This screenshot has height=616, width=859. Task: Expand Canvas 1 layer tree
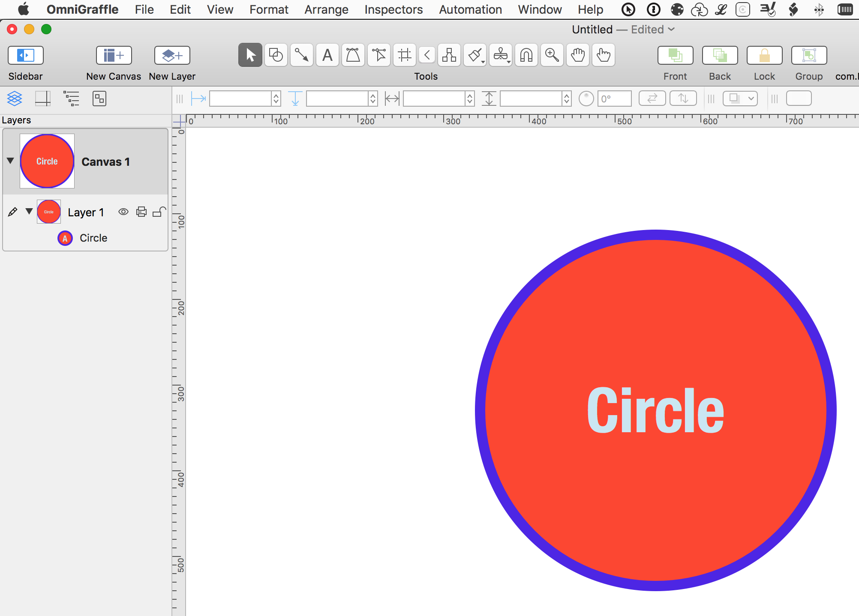click(10, 161)
